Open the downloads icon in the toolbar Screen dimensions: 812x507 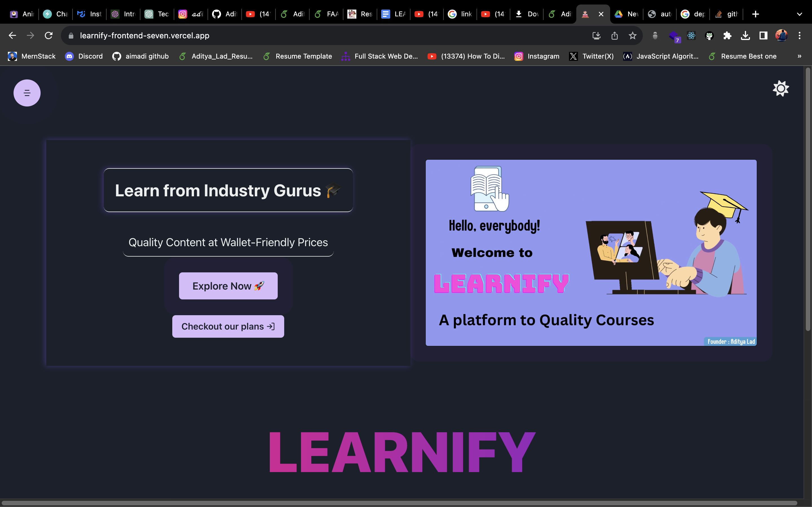click(745, 35)
